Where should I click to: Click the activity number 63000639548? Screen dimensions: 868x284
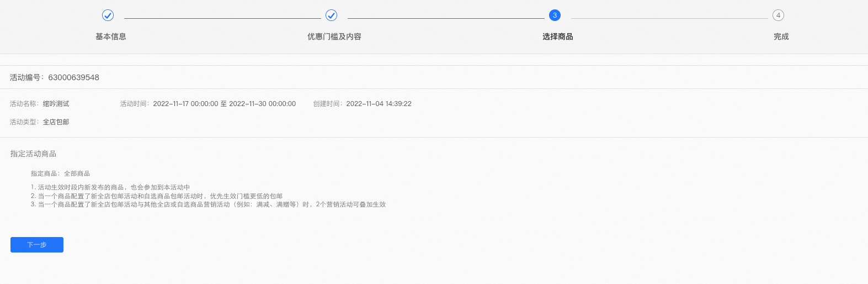pyautogui.click(x=74, y=77)
